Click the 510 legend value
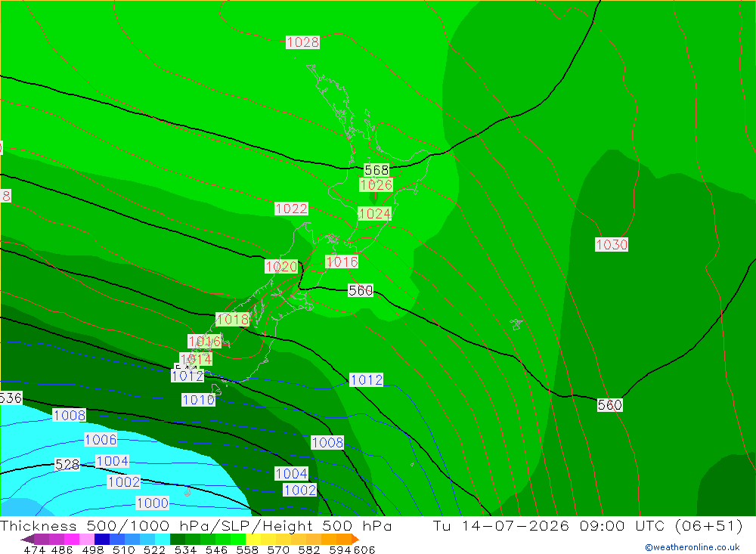The height and width of the screenshot is (554, 756). [x=123, y=550]
